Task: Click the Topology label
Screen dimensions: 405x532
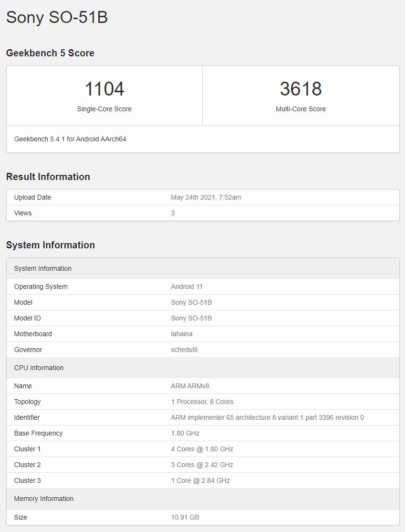Action: click(28, 402)
